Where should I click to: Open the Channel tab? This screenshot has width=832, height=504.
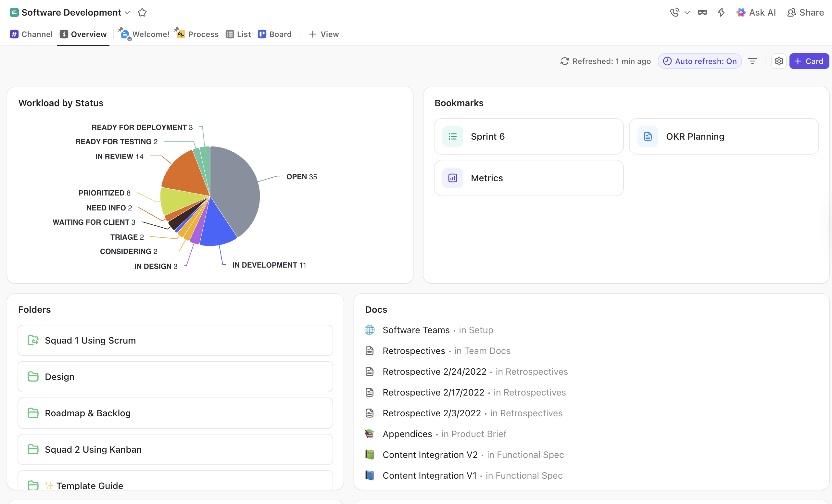click(31, 34)
